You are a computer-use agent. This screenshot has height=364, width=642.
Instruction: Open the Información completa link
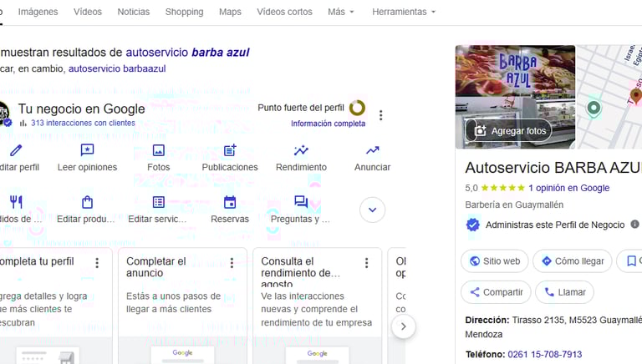click(x=328, y=124)
